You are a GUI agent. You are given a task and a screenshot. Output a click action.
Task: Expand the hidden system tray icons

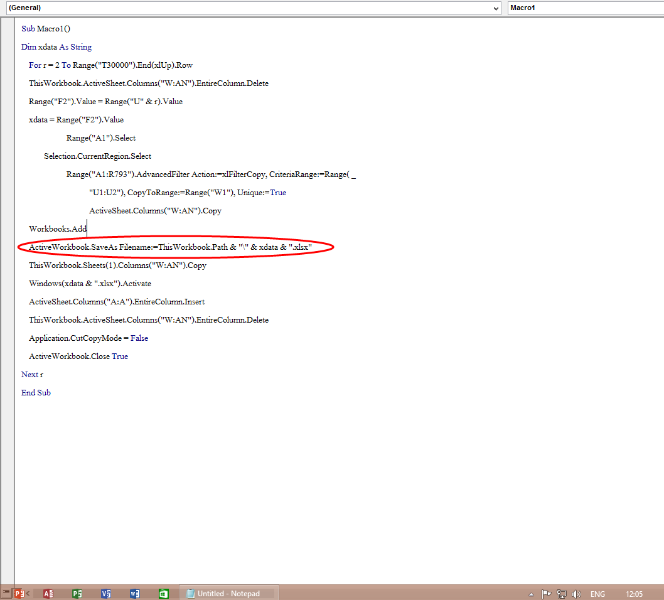coord(533,593)
